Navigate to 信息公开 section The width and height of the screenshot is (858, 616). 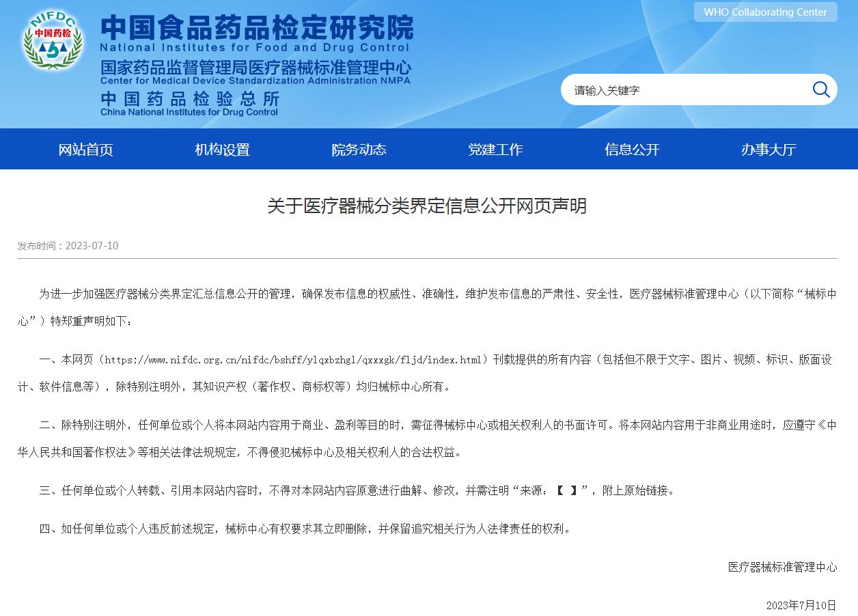point(632,150)
